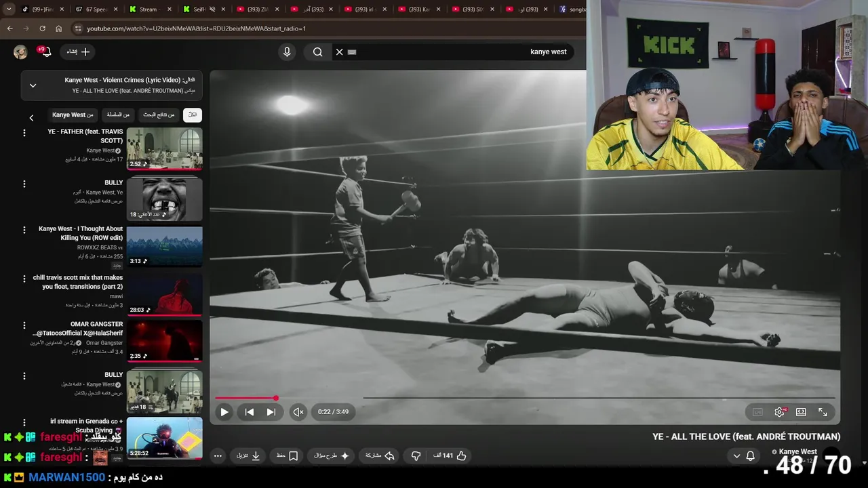Toggle theater mode in the player
Screen dimensions: 868x488
pyautogui.click(x=801, y=412)
